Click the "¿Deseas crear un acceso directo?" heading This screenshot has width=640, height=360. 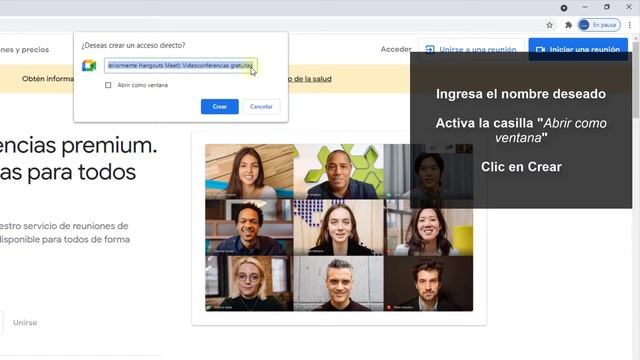(x=133, y=45)
